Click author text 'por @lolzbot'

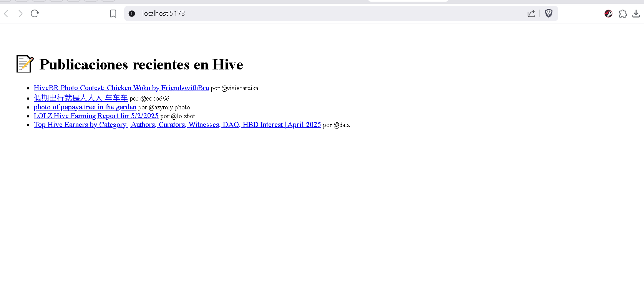[x=178, y=116]
